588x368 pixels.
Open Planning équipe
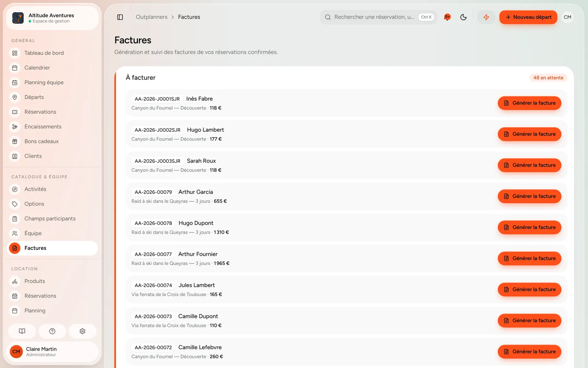point(53,82)
